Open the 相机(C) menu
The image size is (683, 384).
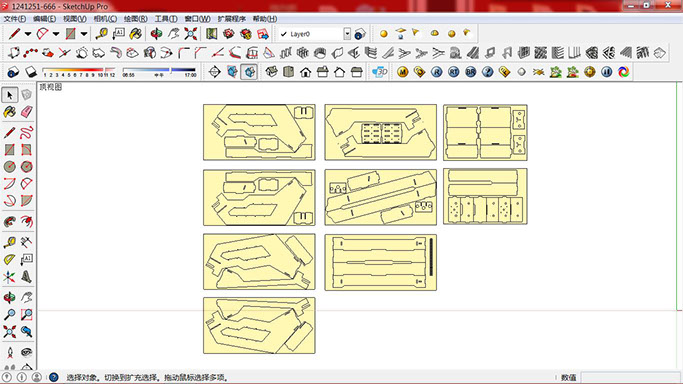[x=105, y=19]
